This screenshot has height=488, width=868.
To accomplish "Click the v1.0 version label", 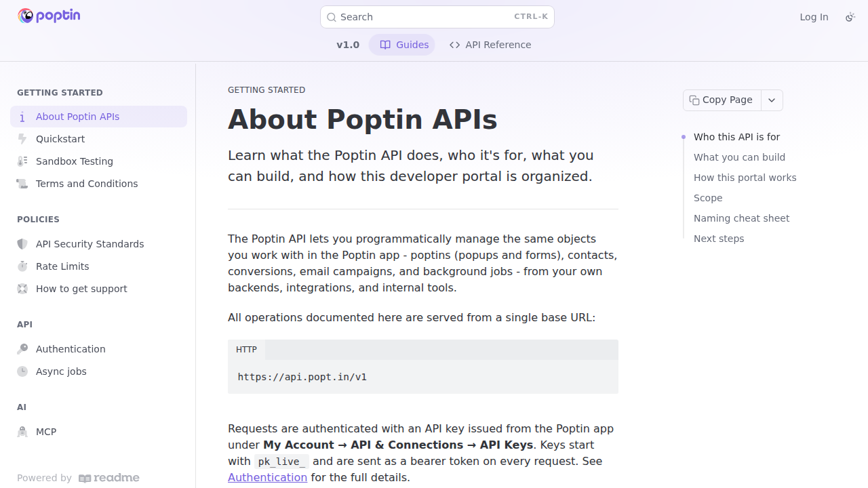I will [348, 45].
